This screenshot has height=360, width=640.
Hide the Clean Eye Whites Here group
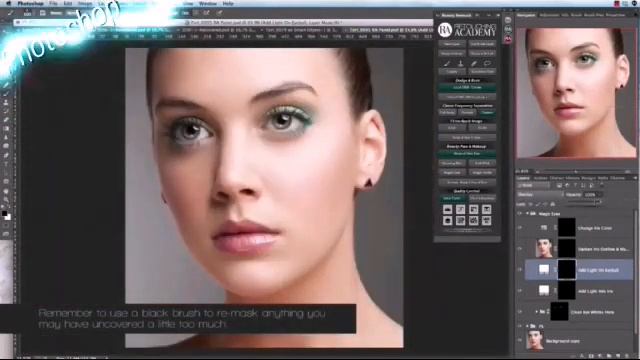point(520,312)
